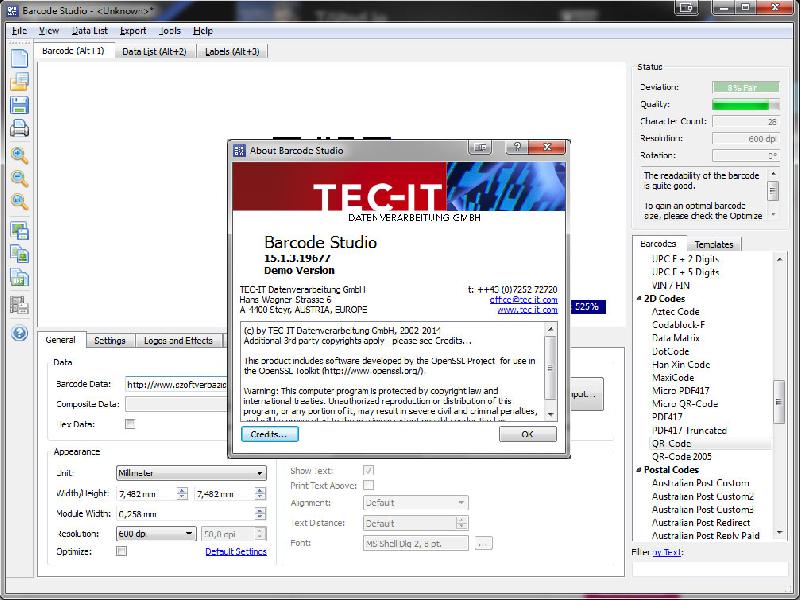Collapse the 2D Codes tree group
This screenshot has width=800, height=600.
pyautogui.click(x=639, y=298)
